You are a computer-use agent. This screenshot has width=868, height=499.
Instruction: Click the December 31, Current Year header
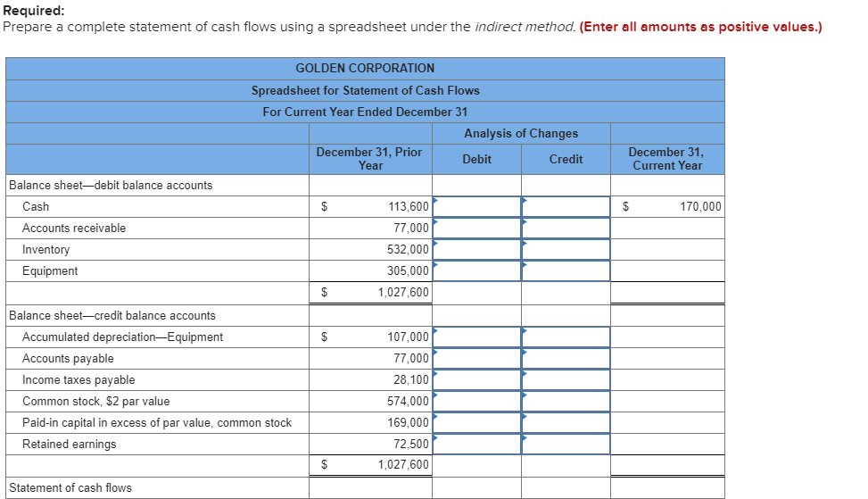point(667,159)
